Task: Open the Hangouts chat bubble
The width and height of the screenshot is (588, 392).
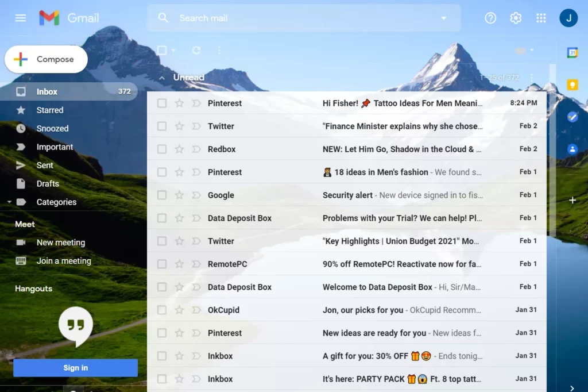Action: coord(74,325)
